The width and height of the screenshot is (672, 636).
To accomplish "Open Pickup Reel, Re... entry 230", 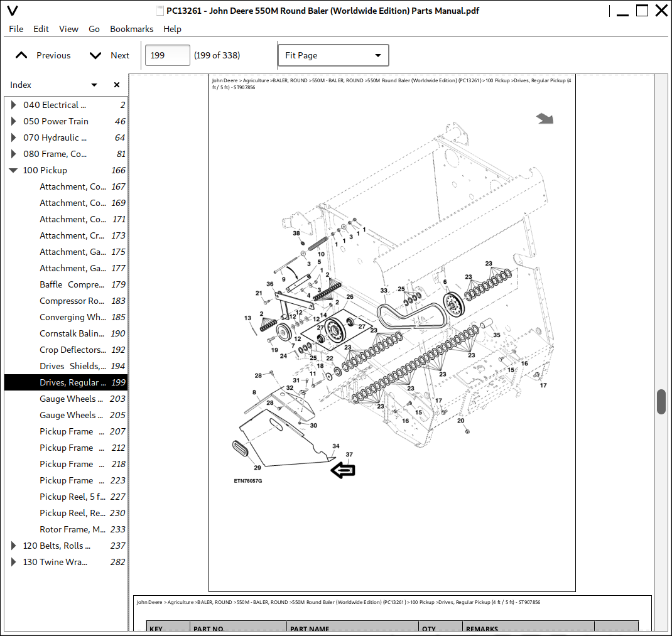I will tap(66, 513).
